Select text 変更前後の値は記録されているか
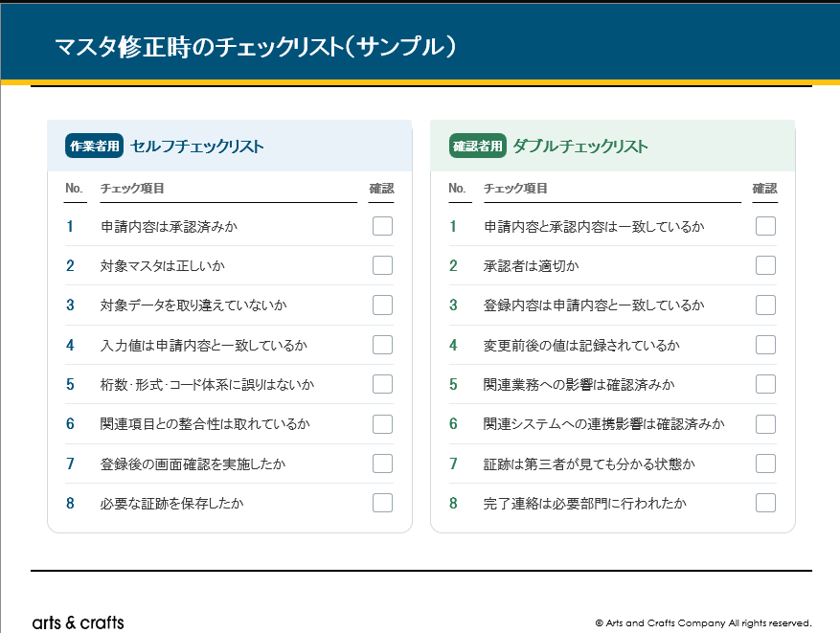840x633 pixels. click(581, 346)
